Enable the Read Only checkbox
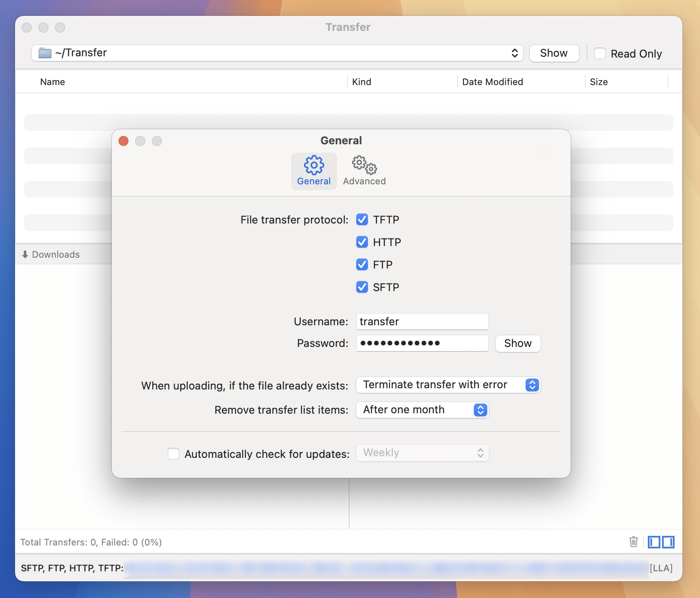 [599, 53]
